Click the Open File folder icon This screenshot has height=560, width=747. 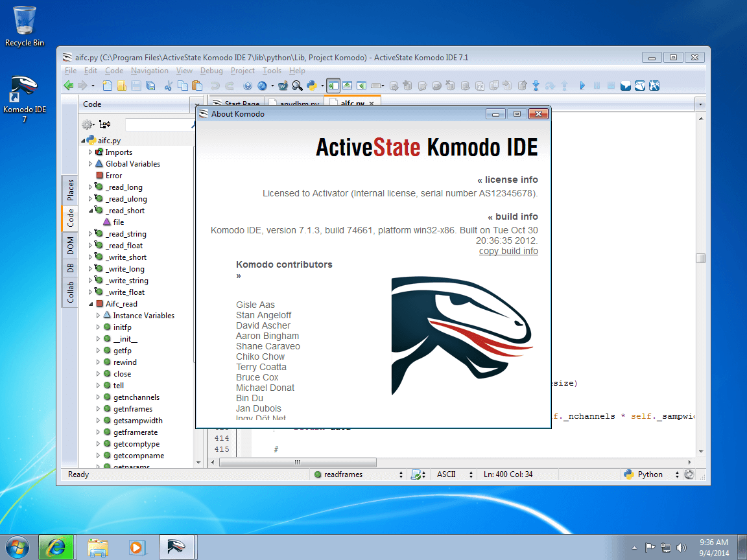coord(121,86)
